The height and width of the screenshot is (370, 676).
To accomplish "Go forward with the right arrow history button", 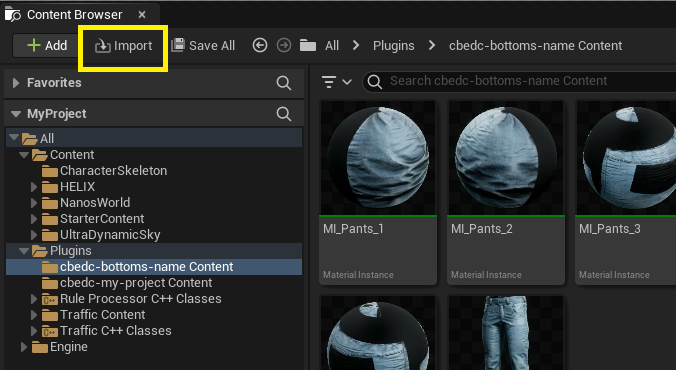I will tap(284, 45).
